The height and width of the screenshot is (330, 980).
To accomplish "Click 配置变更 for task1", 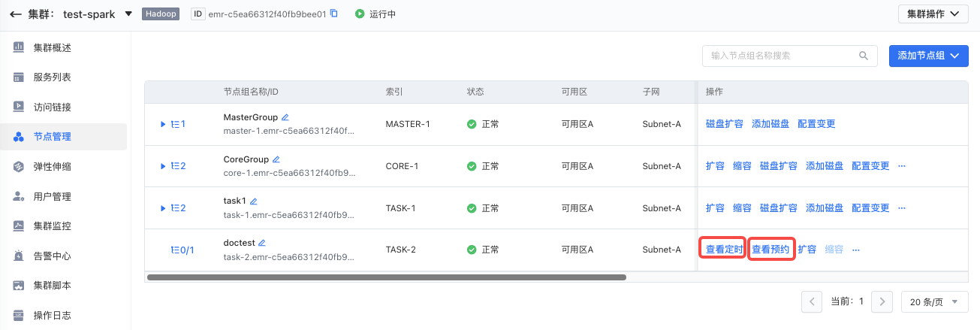I will (870, 208).
